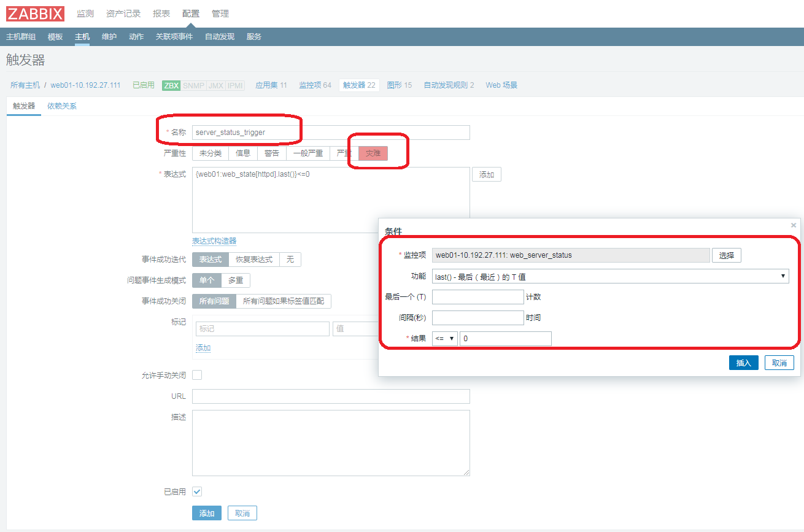Click 插入 button in 条件 dialog
This screenshot has width=804, height=532.
pos(744,363)
